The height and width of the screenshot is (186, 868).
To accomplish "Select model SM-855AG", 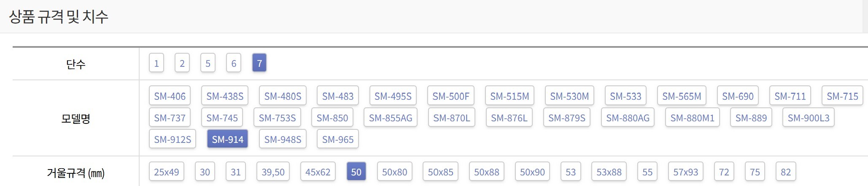I will 391,118.
